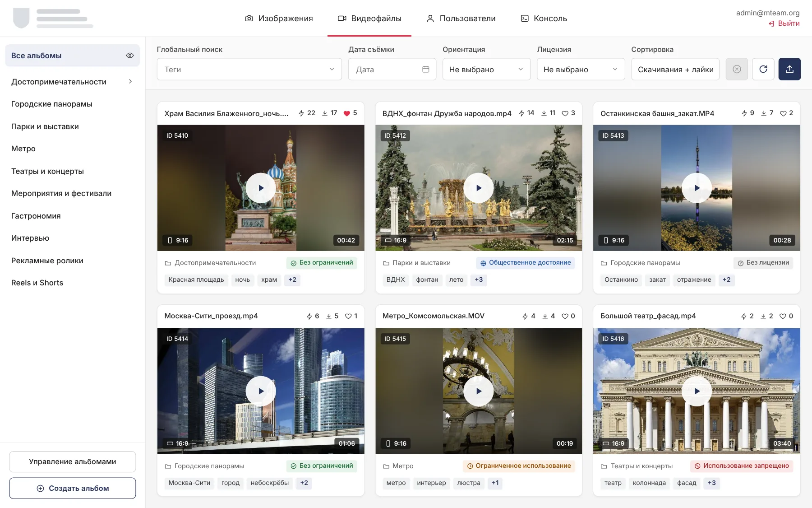This screenshot has height=508, width=812.
Task: Play the Останкинская башня video
Action: tap(697, 188)
